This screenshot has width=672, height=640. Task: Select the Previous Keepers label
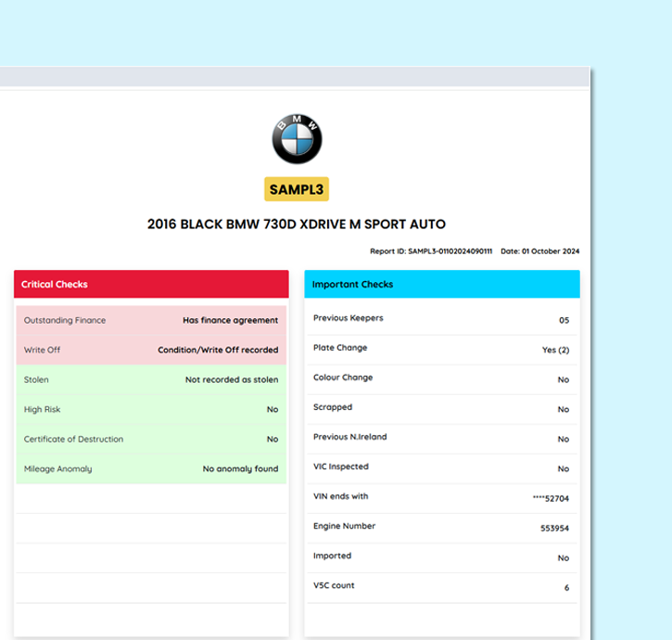[x=348, y=318]
